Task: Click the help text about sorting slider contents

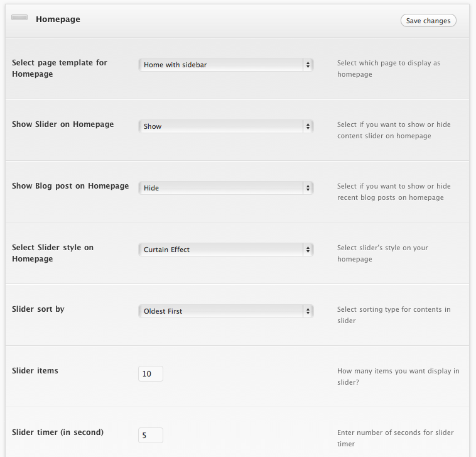Action: (394, 315)
